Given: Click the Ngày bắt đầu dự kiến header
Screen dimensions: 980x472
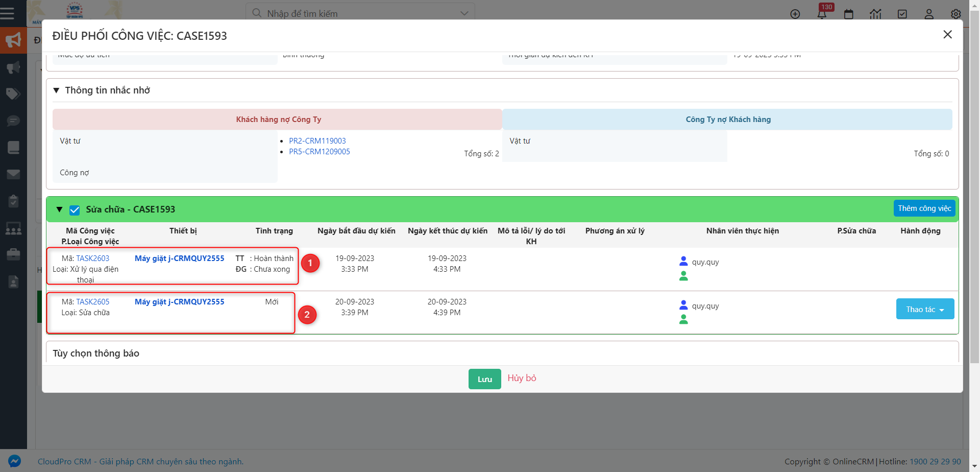Looking at the screenshot, I should pos(356,231).
